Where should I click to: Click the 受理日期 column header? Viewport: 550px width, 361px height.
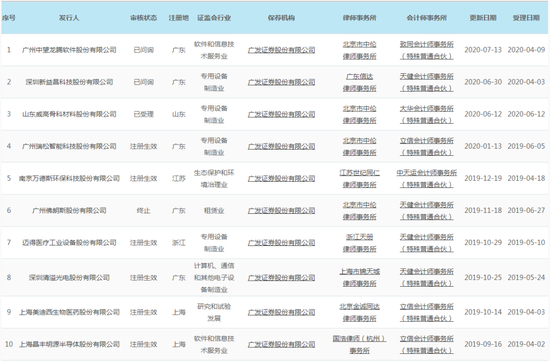[x=526, y=18]
